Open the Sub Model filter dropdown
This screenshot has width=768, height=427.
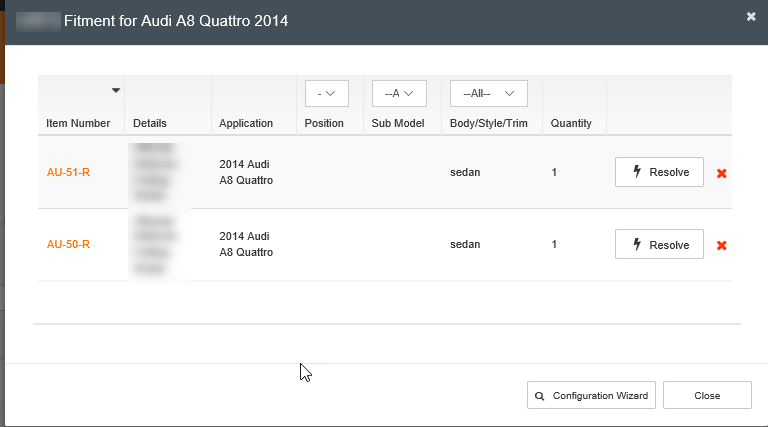pyautogui.click(x=399, y=94)
